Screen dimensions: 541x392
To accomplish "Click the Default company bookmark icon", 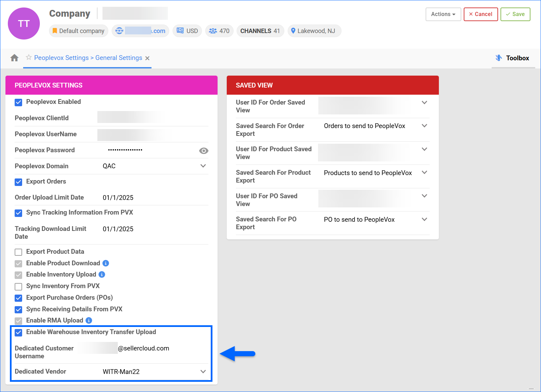I will click(54, 31).
